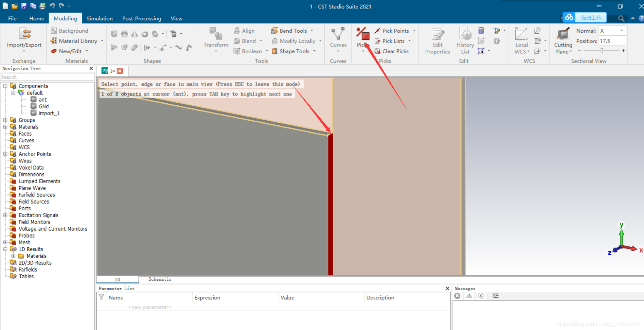This screenshot has height=330, width=644.
Task: Click the Import/Export icon
Action: 24,34
